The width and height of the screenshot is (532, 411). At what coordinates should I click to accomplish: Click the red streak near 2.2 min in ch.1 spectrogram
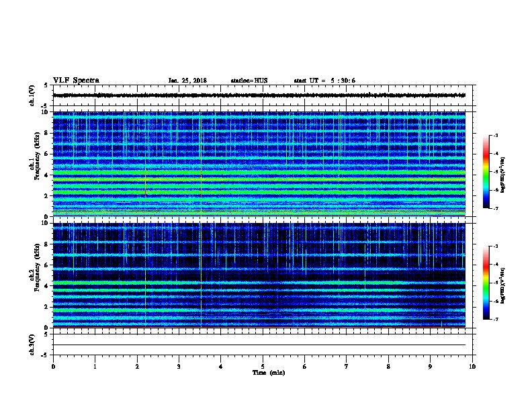pos(146,184)
